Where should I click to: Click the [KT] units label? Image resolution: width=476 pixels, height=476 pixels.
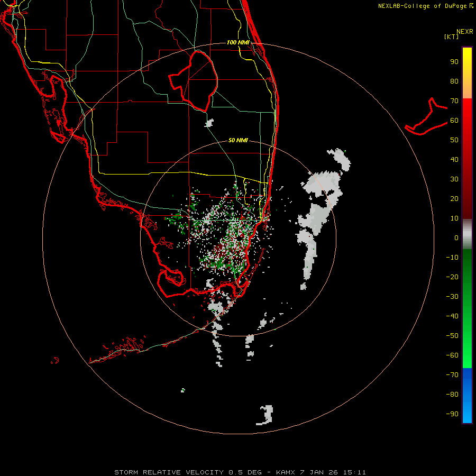[452, 36]
